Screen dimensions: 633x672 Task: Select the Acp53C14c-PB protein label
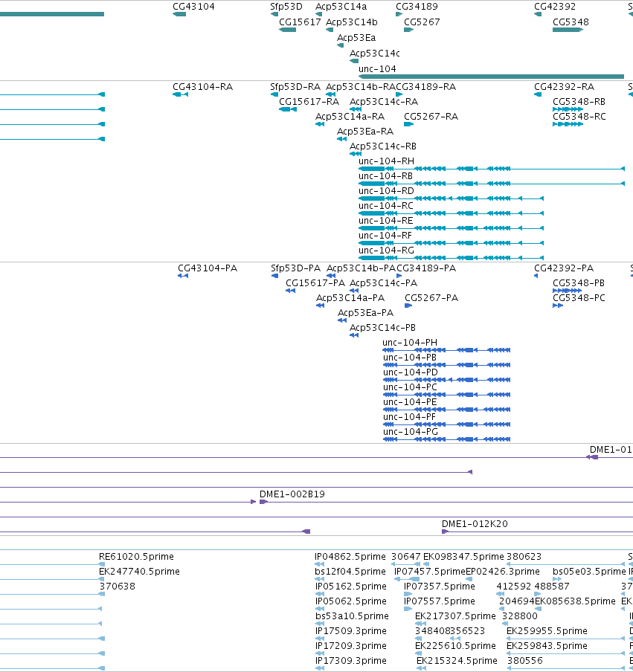(x=382, y=327)
